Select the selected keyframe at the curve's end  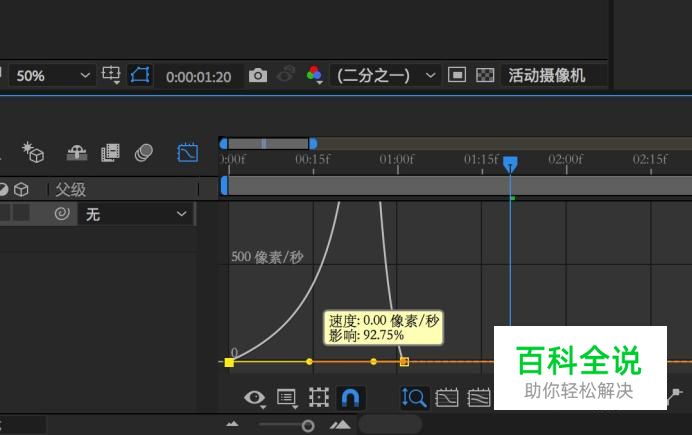click(x=404, y=362)
